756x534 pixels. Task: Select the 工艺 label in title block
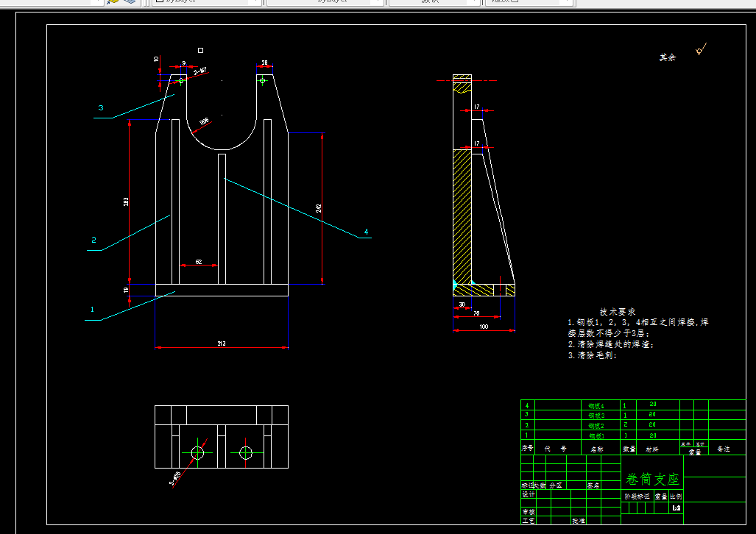[528, 521]
